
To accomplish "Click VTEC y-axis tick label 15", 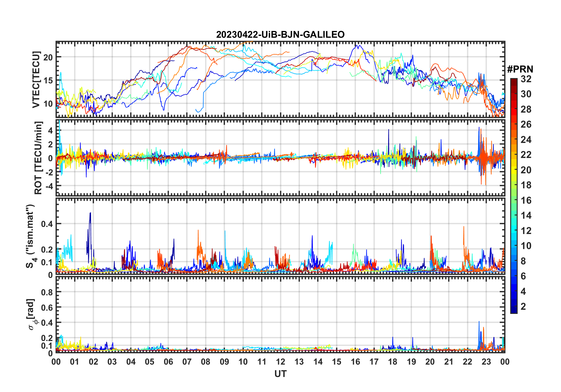I will pos(48,80).
